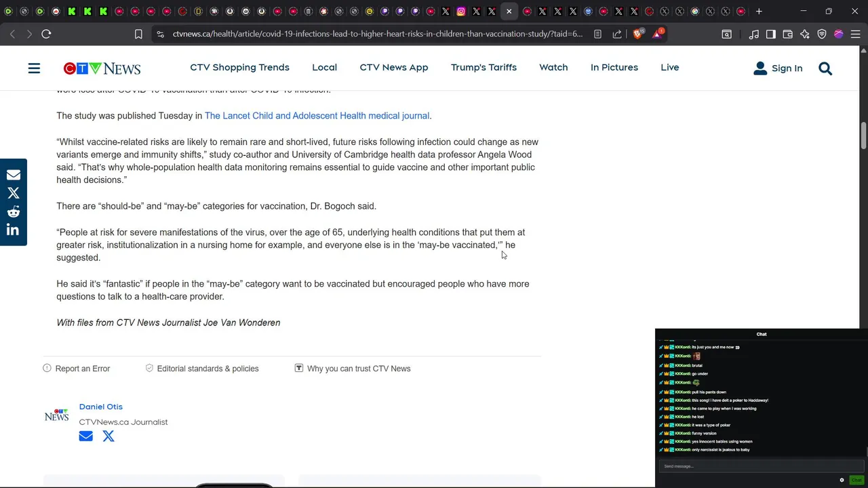
Task: Open Why you can trust CTV News
Action: 353,369
